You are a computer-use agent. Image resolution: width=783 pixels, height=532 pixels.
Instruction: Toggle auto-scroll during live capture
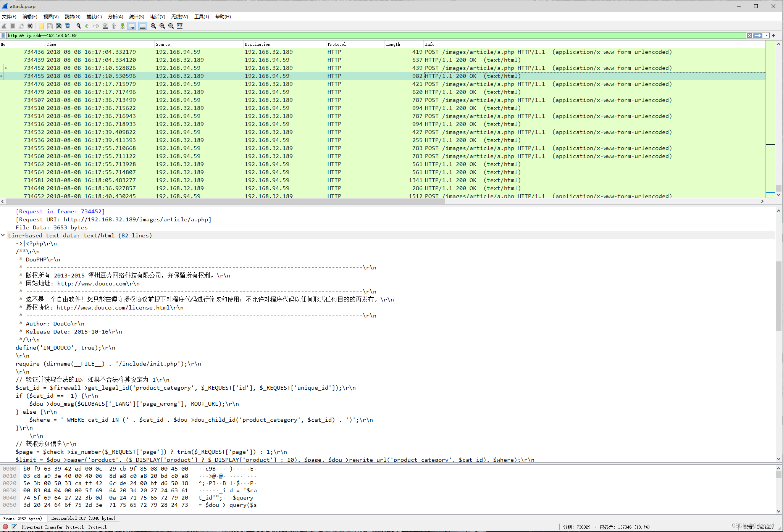132,26
